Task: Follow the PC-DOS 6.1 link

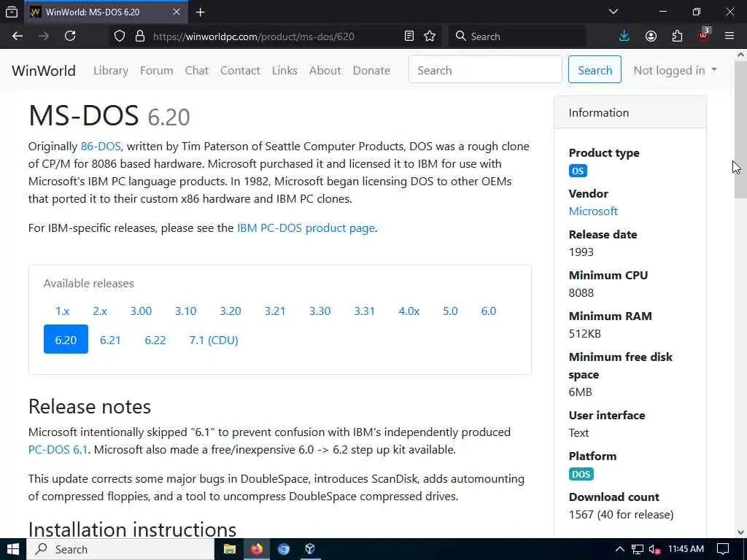Action: point(58,449)
